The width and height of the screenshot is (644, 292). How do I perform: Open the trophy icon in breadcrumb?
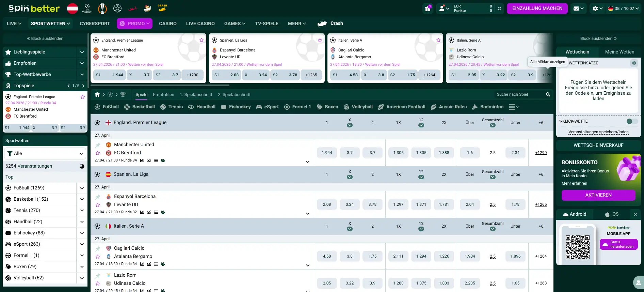(123, 94)
